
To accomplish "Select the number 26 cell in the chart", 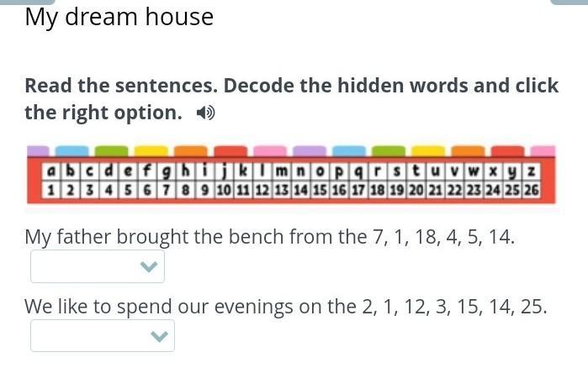I will click(x=531, y=191).
